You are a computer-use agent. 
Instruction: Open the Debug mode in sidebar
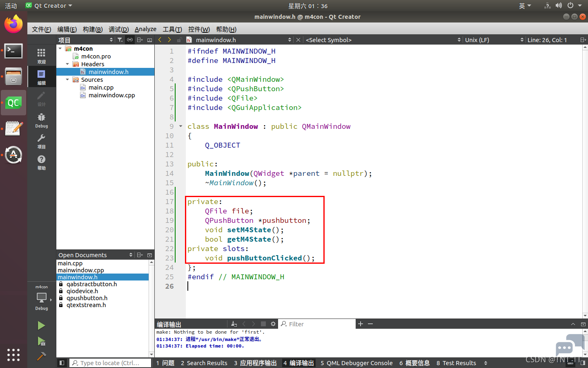[41, 120]
